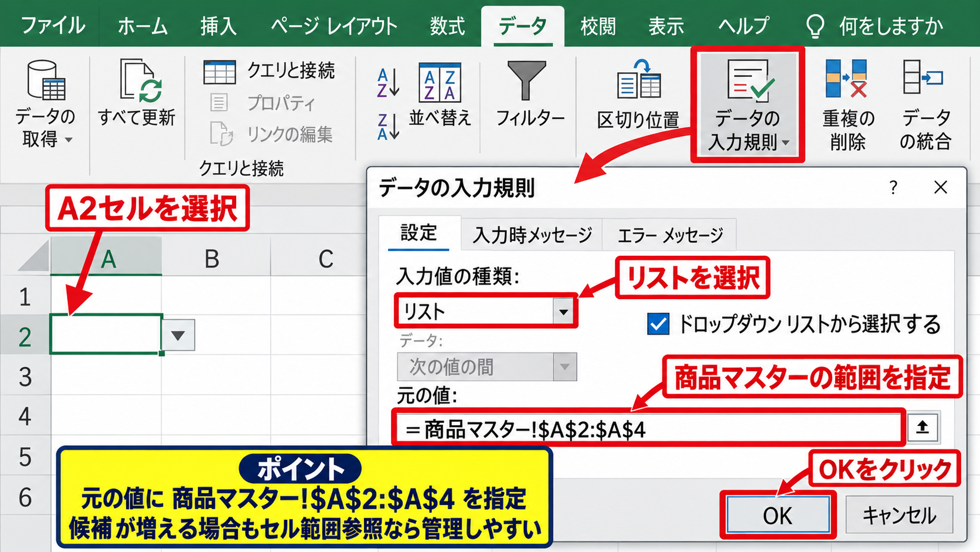
Task: Expand the disabled 次の値の間 data dropdown
Action: 564,367
